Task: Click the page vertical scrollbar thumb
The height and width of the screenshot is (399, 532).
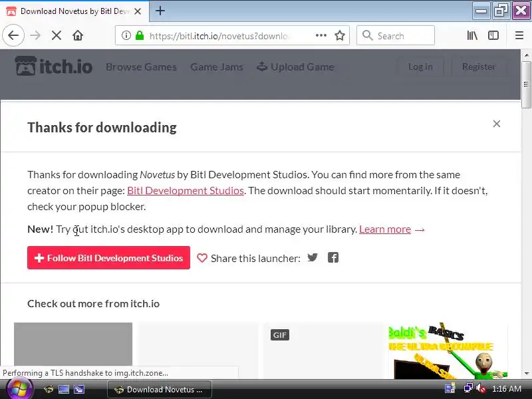Action: [x=526, y=85]
